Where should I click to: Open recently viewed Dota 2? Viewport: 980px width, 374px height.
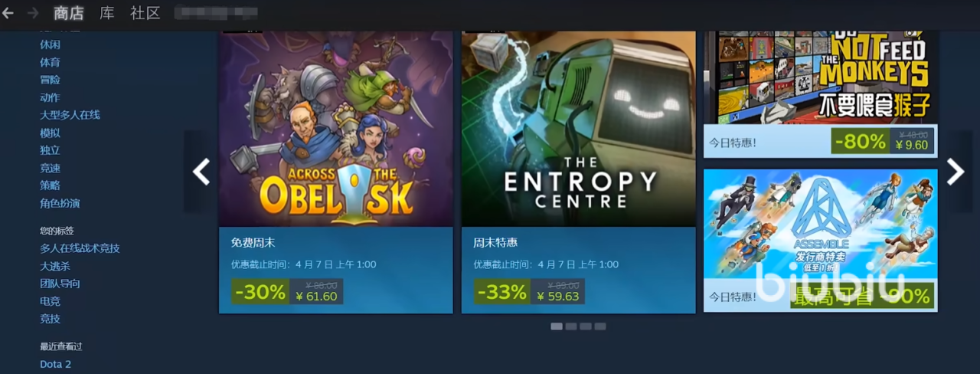point(55,364)
